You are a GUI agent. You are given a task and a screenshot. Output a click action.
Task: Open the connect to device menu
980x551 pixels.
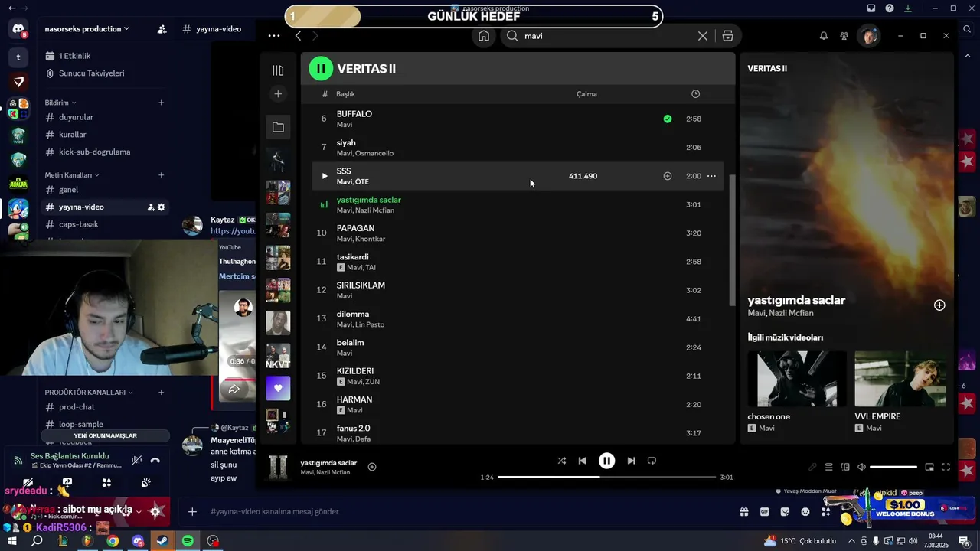845,467
